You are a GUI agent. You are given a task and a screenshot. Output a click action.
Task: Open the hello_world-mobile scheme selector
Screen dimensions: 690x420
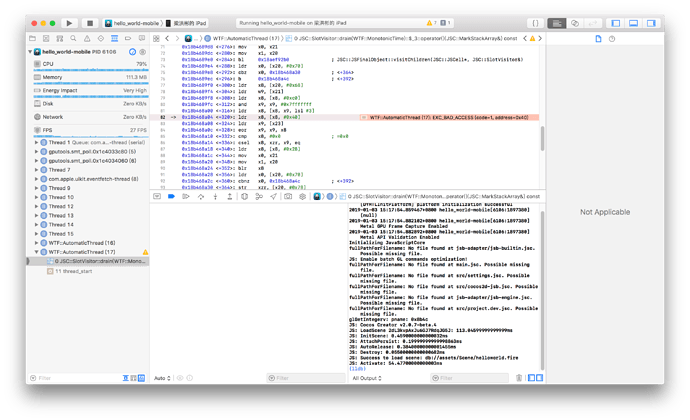pyautogui.click(x=132, y=23)
